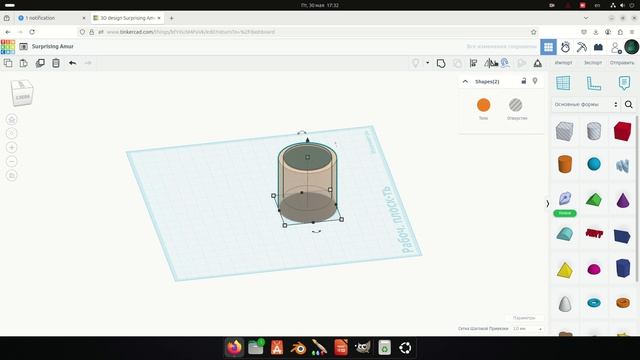Click the Duplicate and repeat icon
Screen dimensions: 640x360
[40, 63]
